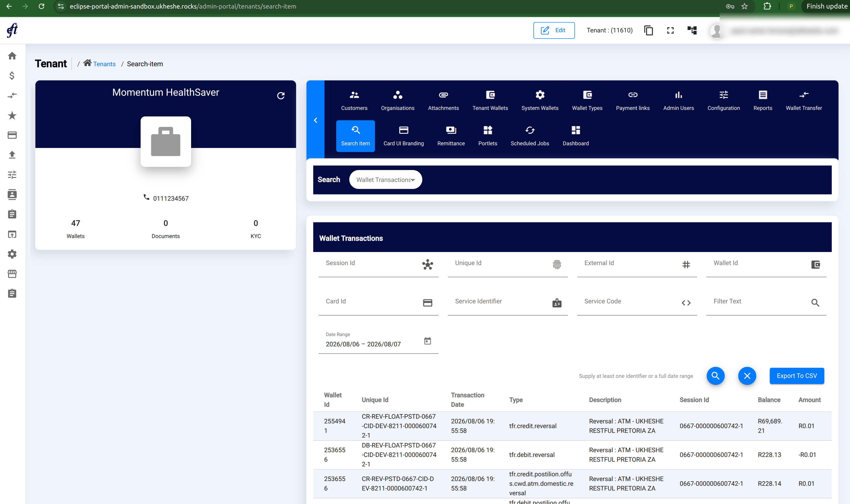Open the Wallet Transactions search type dropdown
This screenshot has width=850, height=504.
pyautogui.click(x=386, y=180)
